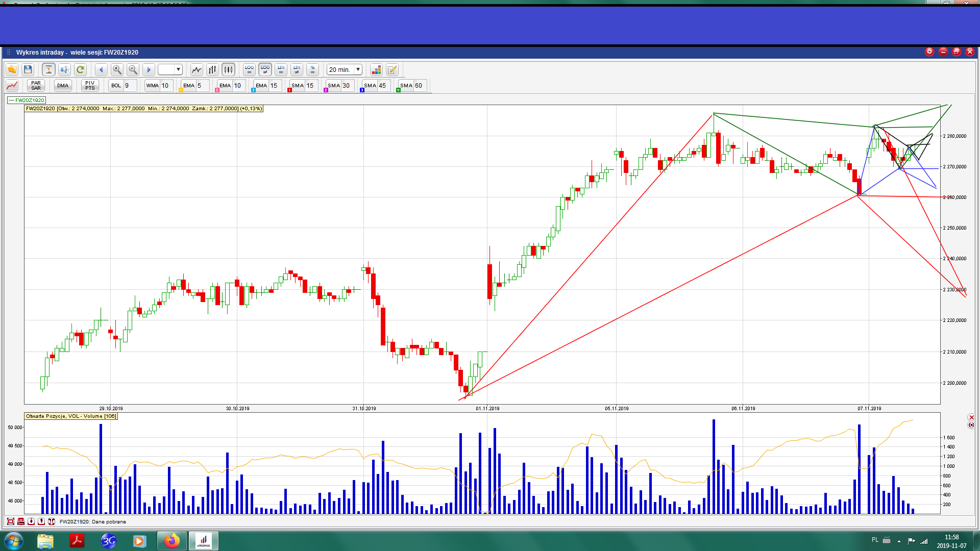The height and width of the screenshot is (551, 980).
Task: Click the EMA 5 yellow color marker
Action: [x=181, y=90]
